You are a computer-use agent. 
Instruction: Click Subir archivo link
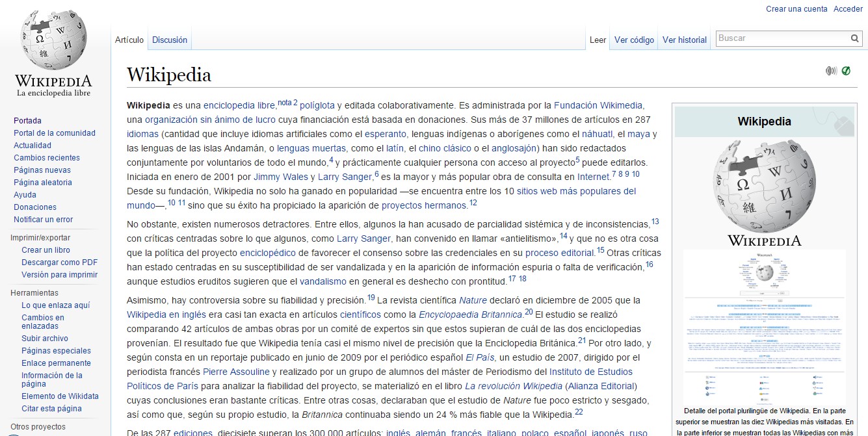(45, 339)
